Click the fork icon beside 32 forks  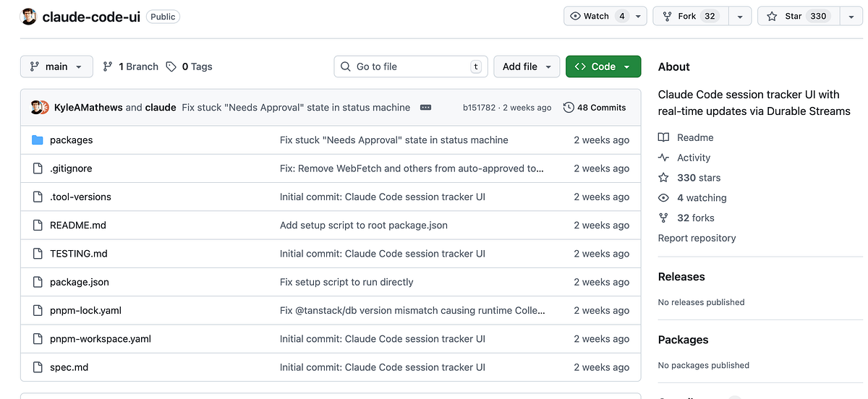[663, 218]
